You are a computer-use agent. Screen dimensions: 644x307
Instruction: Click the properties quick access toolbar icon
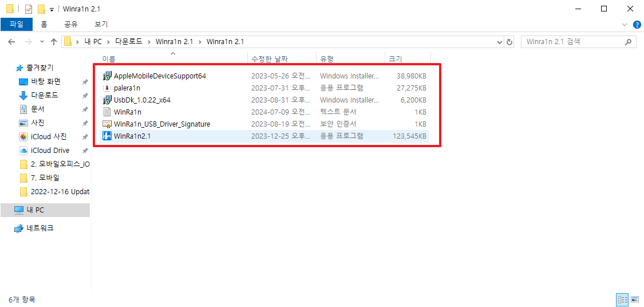(29, 9)
